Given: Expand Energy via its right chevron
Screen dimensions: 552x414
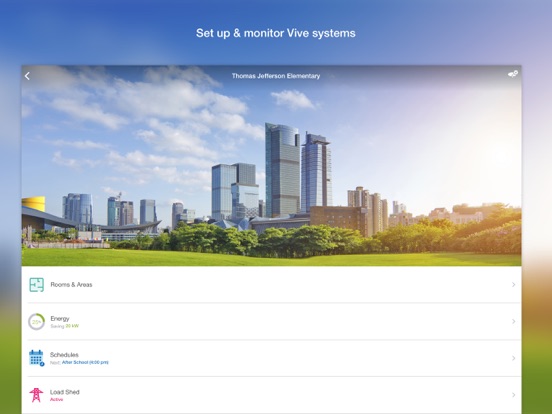Looking at the screenshot, I should (x=513, y=321).
